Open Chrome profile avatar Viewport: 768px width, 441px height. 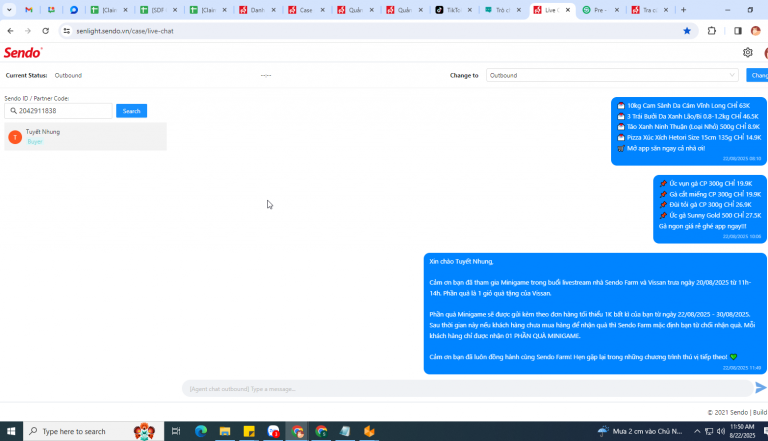point(756,31)
